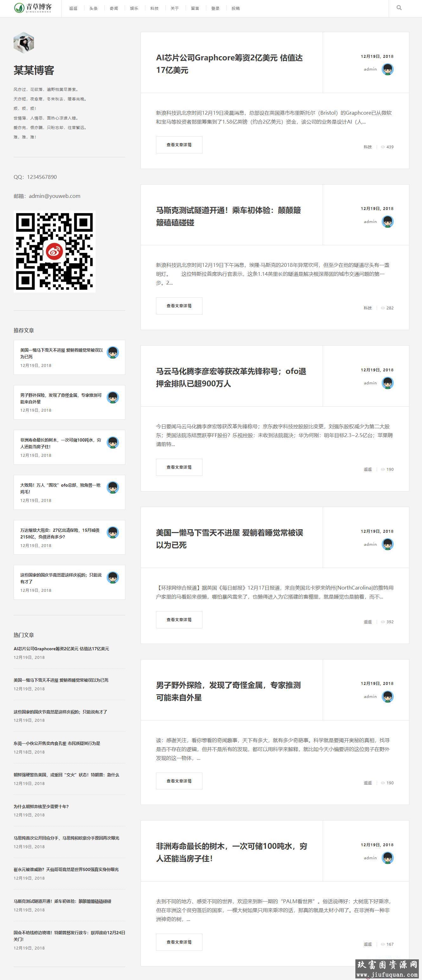Image resolution: width=422 pixels, height=980 pixels.
Task: Click avatar in recommended 美国一懒马 card
Action: click(113, 352)
